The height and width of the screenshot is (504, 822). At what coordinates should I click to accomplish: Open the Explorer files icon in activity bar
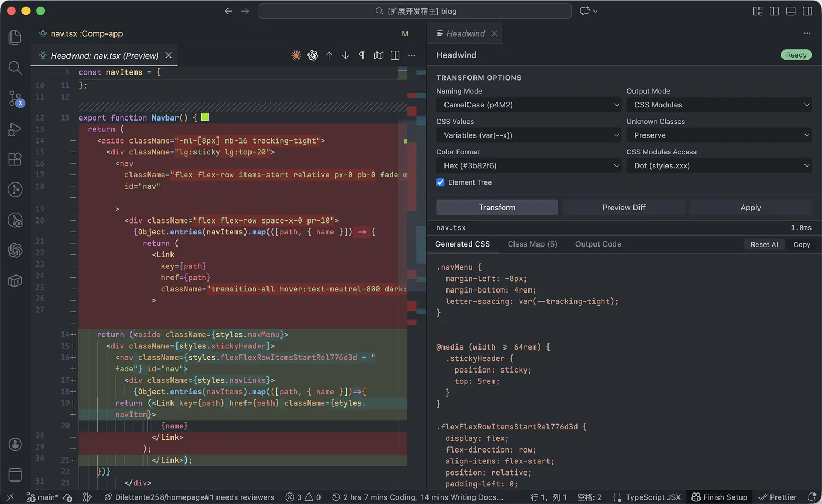(x=15, y=37)
